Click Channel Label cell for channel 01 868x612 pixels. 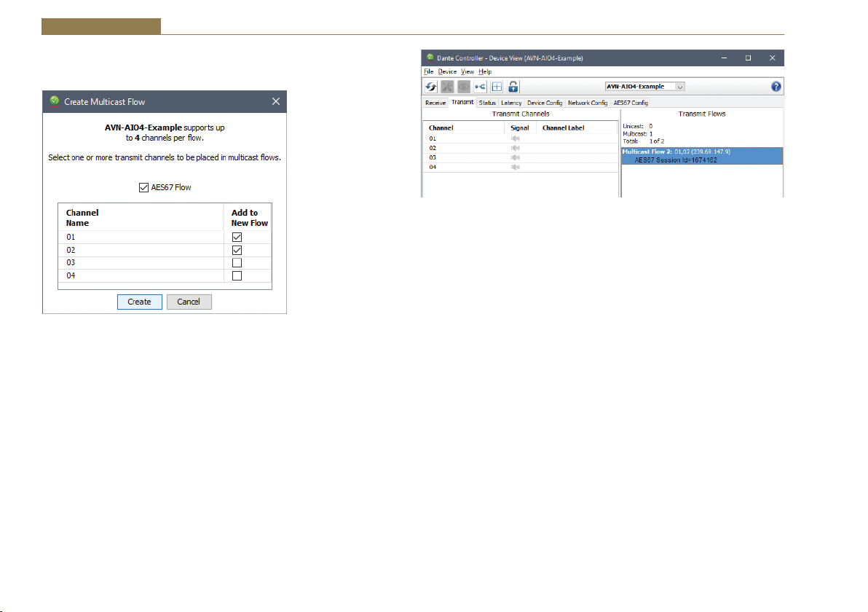click(x=577, y=138)
